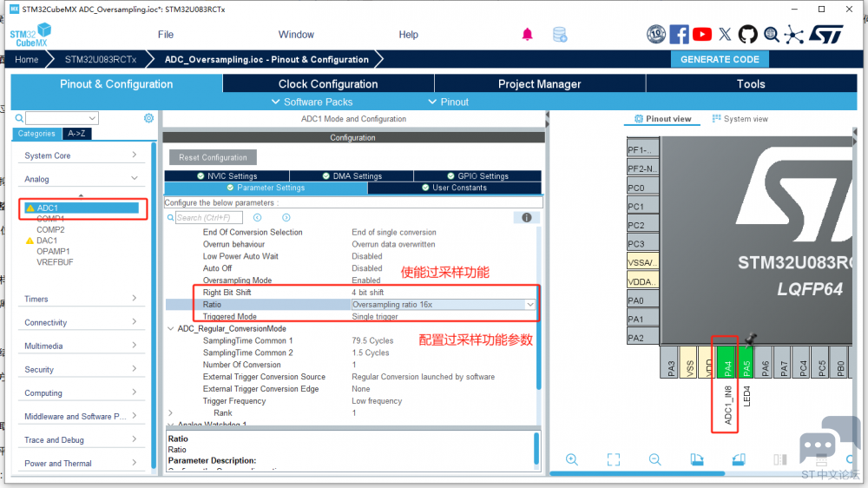Viewport: 868px width, 488px height.
Task: Click the GENERATE CODE button
Action: coord(720,59)
